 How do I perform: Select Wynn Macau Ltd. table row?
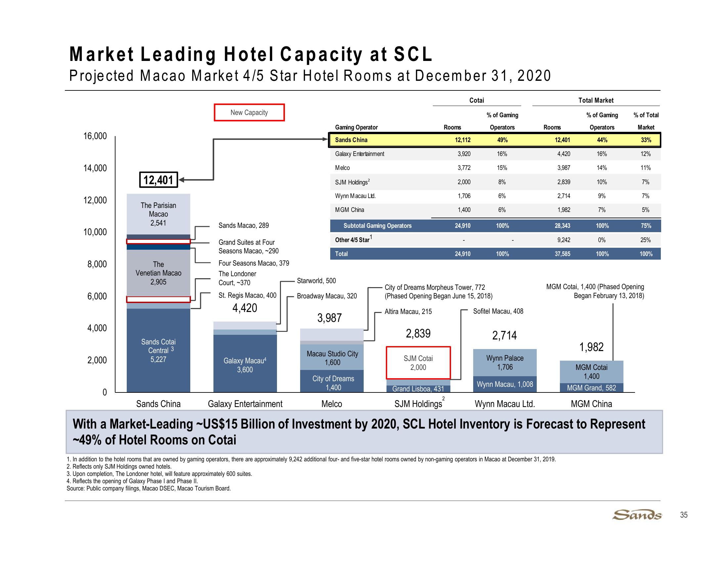point(495,196)
